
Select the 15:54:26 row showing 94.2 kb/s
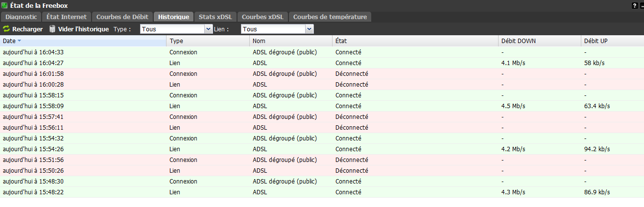coord(322,149)
